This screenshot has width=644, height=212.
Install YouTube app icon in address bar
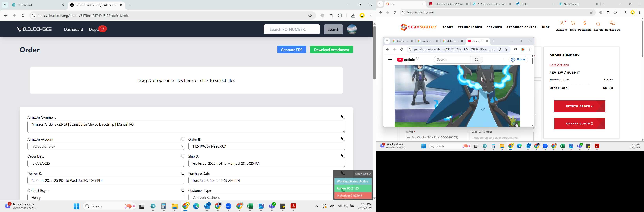499,49
